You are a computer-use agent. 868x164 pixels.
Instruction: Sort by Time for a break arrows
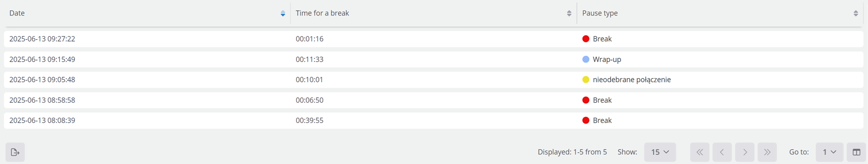(x=569, y=13)
